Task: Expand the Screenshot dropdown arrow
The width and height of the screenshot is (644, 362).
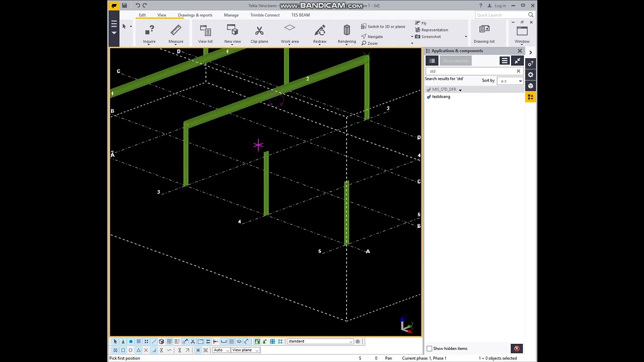Action: tap(465, 37)
